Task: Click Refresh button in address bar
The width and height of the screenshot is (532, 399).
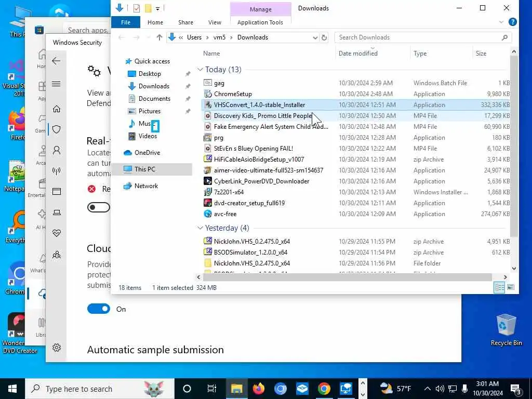Action: tap(324, 37)
